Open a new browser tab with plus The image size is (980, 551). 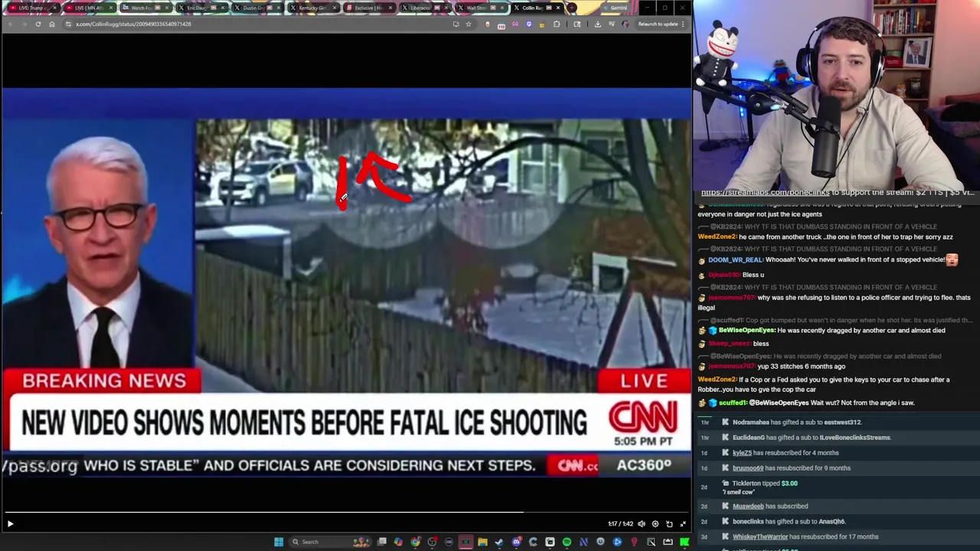[x=572, y=8]
